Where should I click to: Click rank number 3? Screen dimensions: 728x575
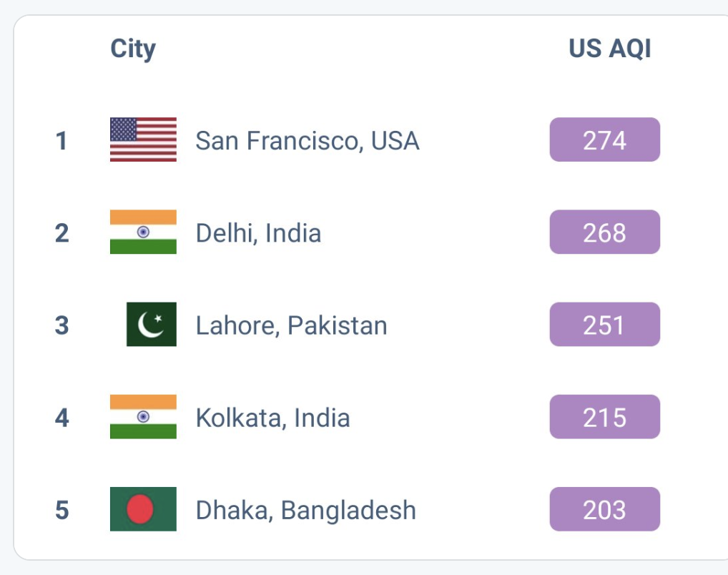[x=62, y=325]
